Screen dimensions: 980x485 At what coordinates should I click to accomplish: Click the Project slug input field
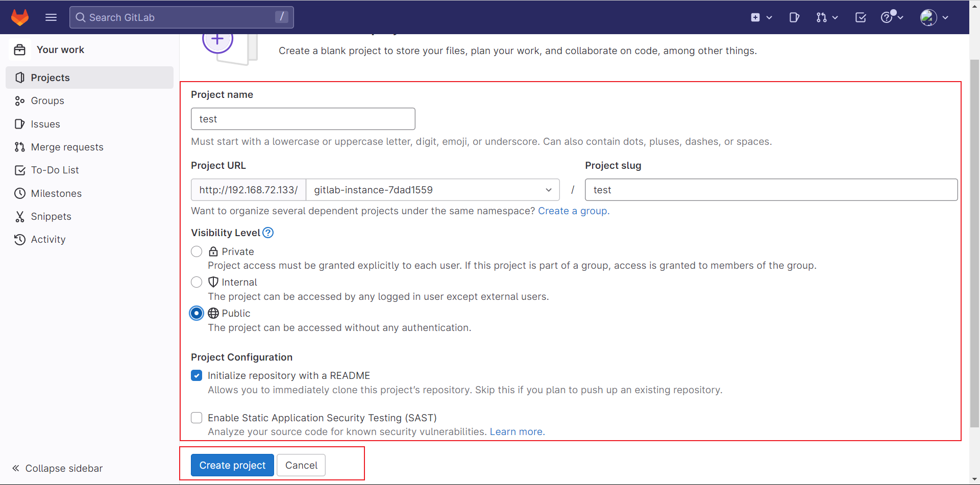[771, 190]
